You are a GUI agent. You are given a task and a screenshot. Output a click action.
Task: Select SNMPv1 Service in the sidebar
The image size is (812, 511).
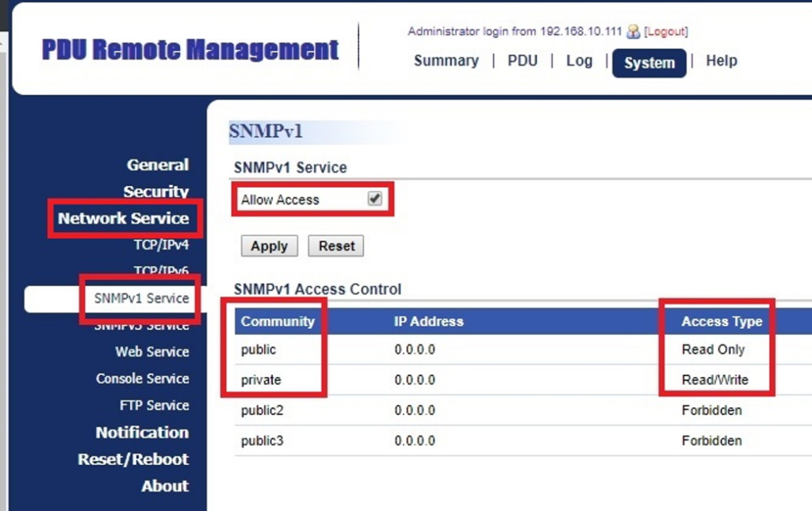[x=141, y=299]
